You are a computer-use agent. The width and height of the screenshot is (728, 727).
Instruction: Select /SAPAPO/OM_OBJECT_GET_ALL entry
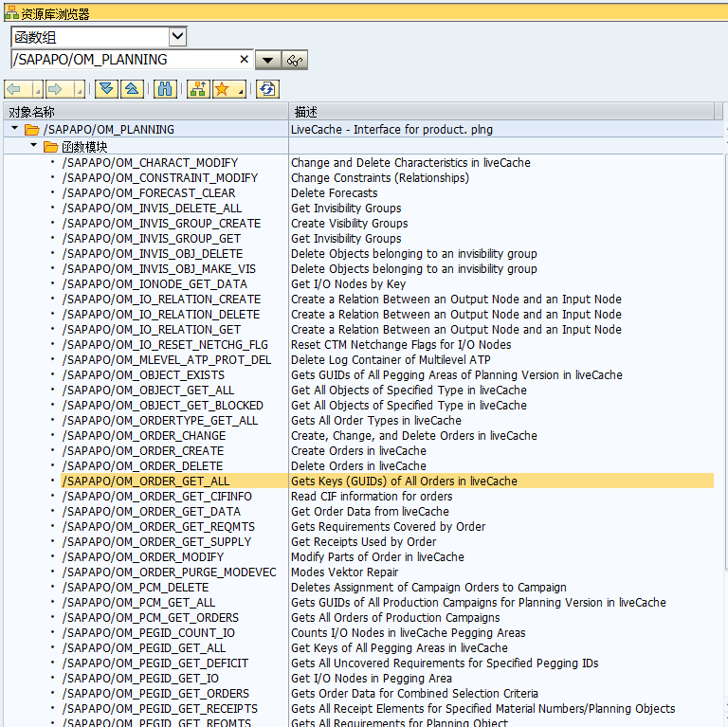(148, 390)
